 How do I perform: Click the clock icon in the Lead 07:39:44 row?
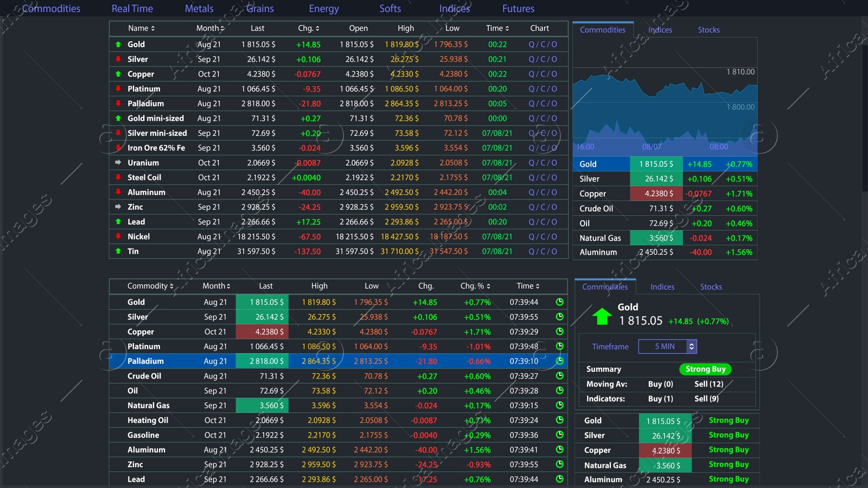(x=560, y=479)
